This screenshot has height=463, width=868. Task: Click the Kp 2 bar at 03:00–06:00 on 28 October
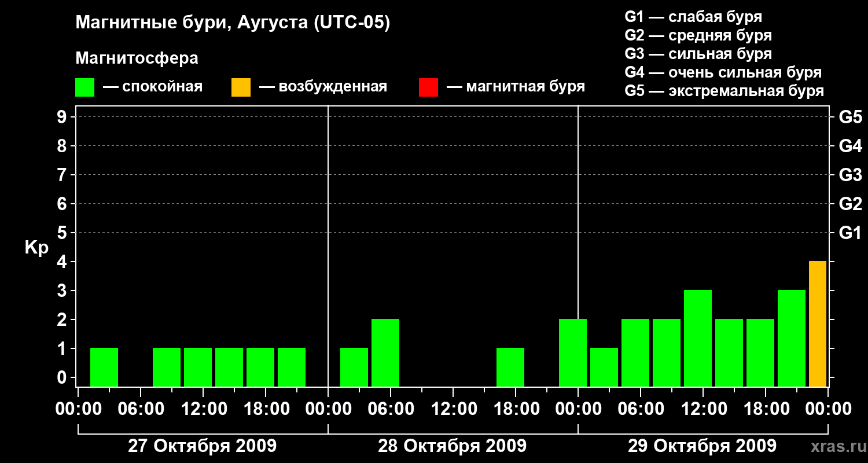[385, 352]
